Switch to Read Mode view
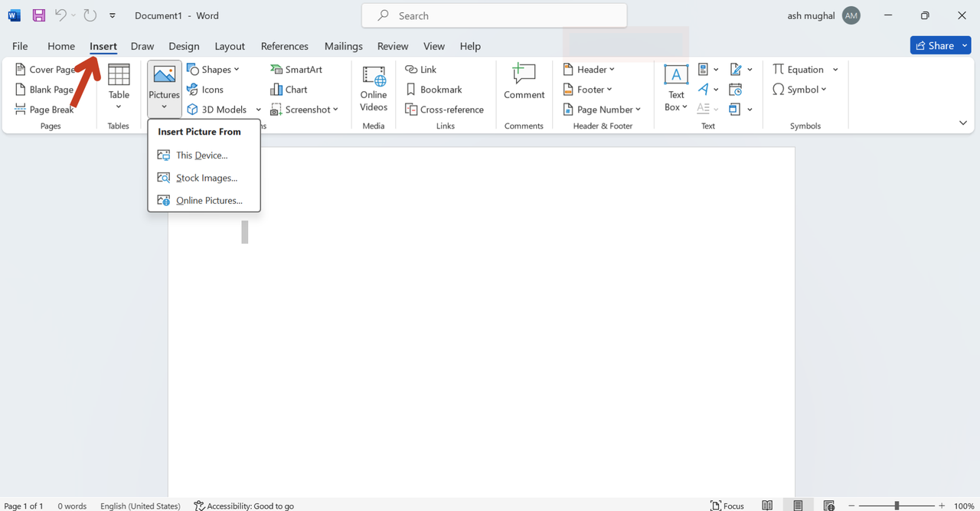 pos(767,506)
